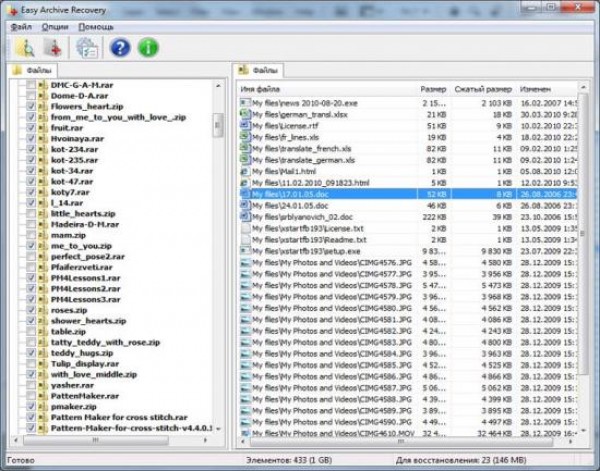
Task: Check the perfect_pose2.rar checkbox
Action: click(31, 256)
